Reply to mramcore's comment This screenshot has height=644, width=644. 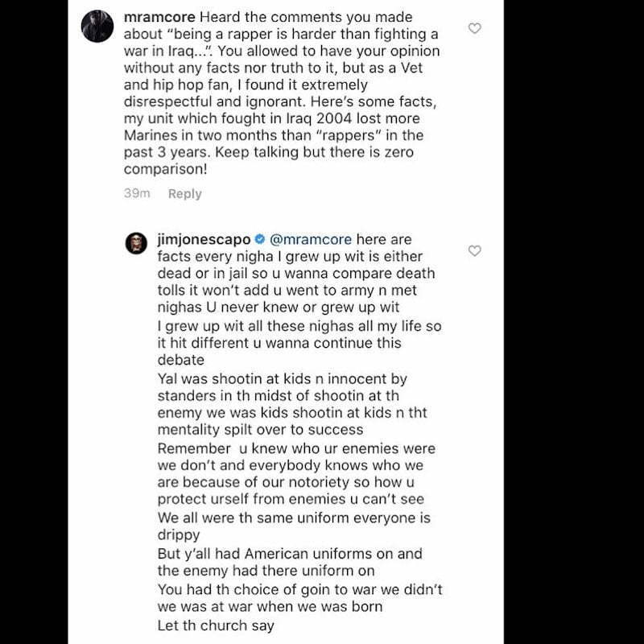pyautogui.click(x=185, y=193)
